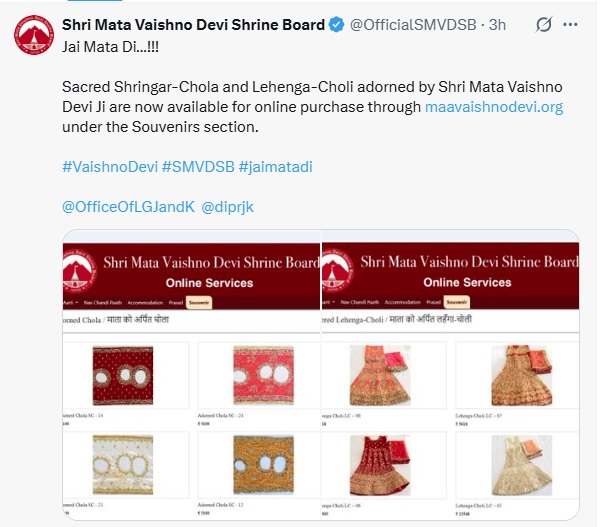
Task: Click the dark red Adorned Chola SC-14 picture
Action: coord(123,376)
